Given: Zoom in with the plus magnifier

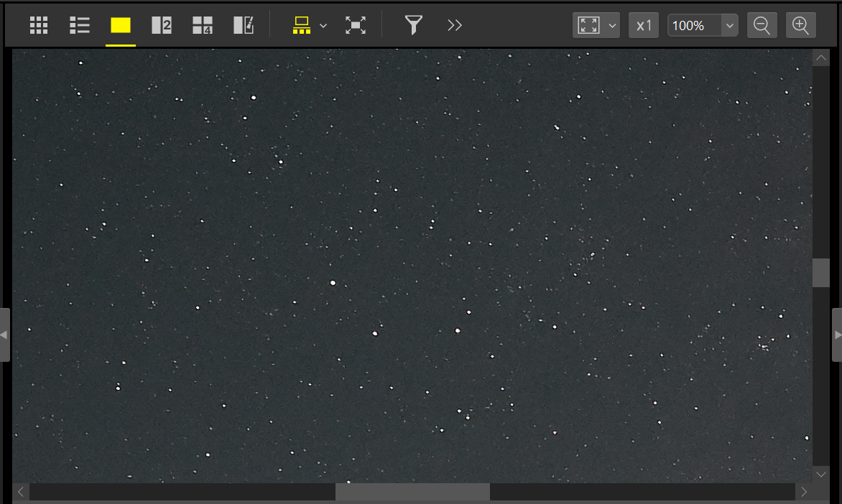Looking at the screenshot, I should pyautogui.click(x=801, y=26).
